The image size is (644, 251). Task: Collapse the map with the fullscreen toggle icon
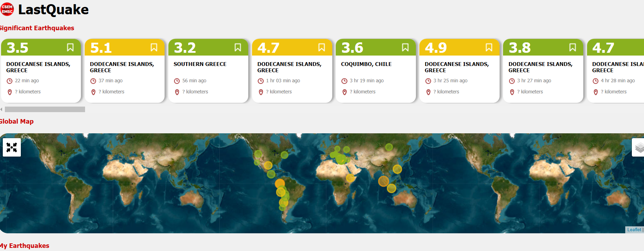point(12,148)
